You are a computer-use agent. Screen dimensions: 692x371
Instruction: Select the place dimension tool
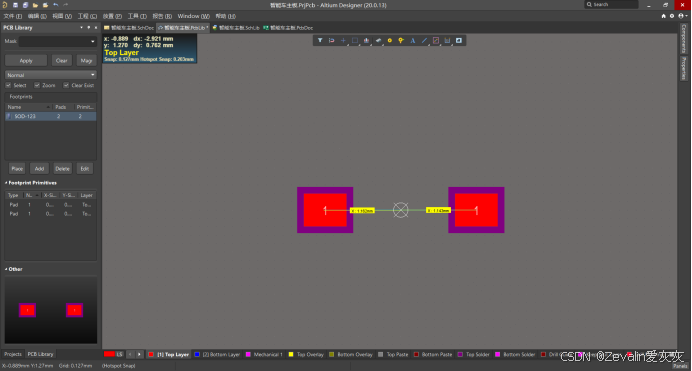click(x=447, y=41)
